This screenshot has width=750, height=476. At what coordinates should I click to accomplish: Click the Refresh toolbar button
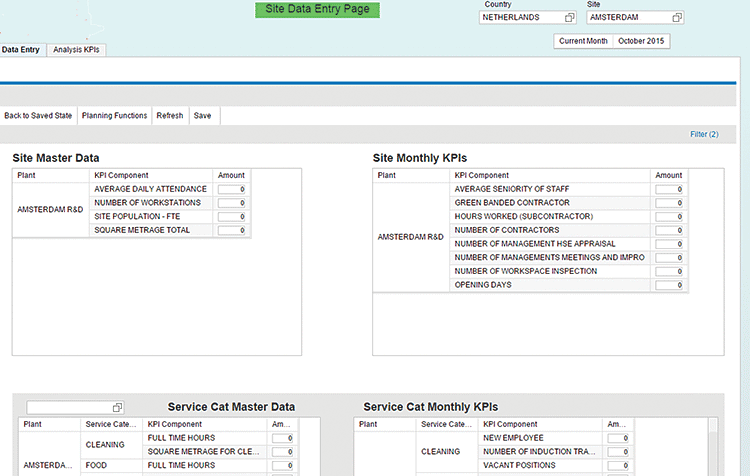169,116
